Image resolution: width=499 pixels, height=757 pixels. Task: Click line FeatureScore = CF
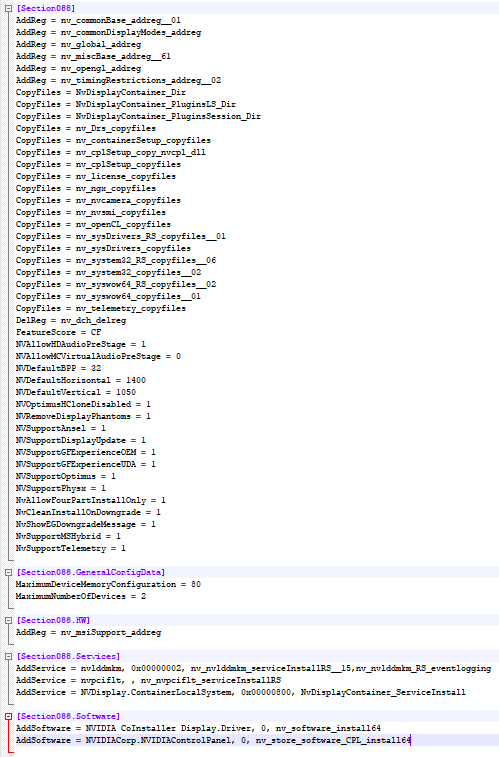58,332
